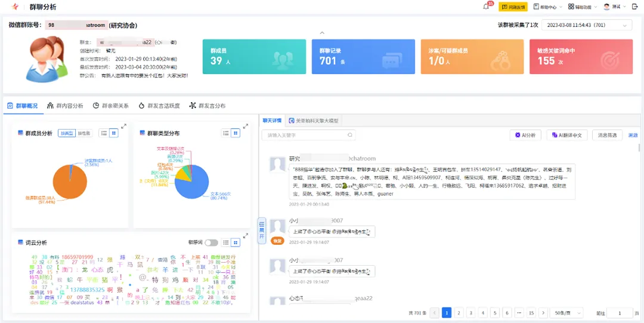Switch 群聊类型分布 to list view
Viewport: 644px width, 323px height.
pyautogui.click(x=225, y=133)
